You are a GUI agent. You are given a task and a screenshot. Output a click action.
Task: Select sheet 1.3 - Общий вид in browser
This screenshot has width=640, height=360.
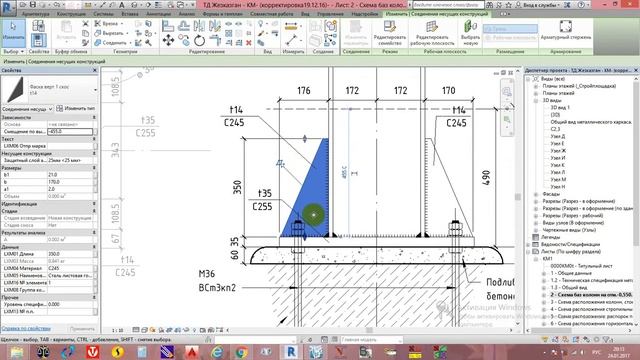569,288
